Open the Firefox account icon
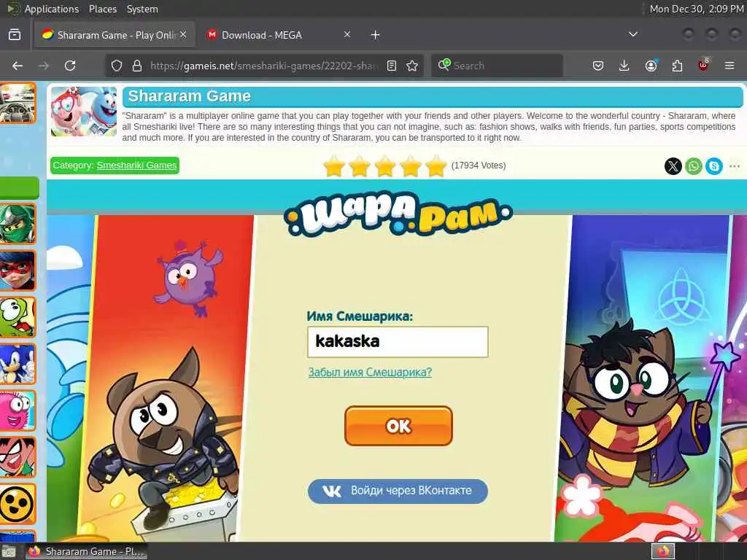747x560 pixels. coord(651,66)
